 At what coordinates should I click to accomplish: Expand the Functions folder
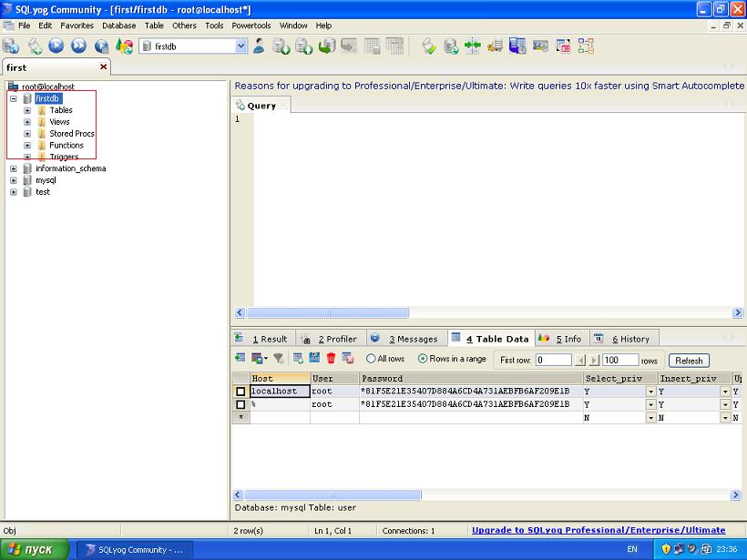coord(27,146)
